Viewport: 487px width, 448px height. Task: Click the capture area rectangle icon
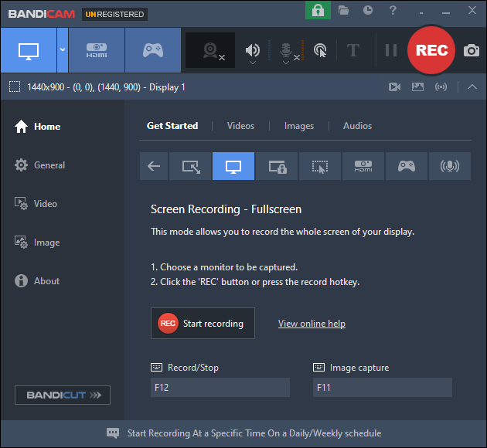(x=15, y=87)
